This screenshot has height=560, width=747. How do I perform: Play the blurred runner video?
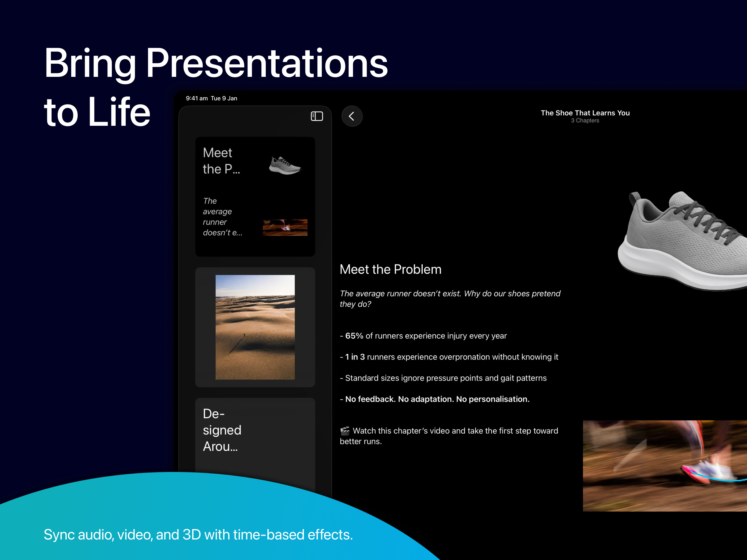(665, 465)
